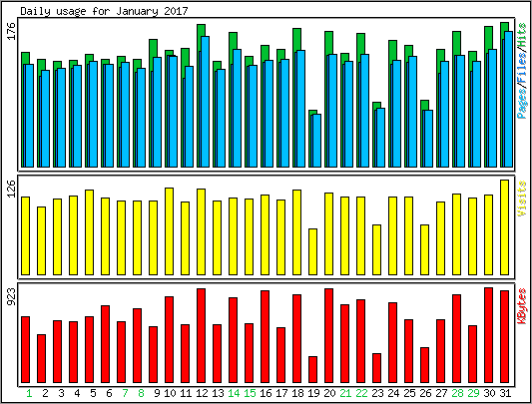Click day label 27 on x-axis

tap(441, 393)
